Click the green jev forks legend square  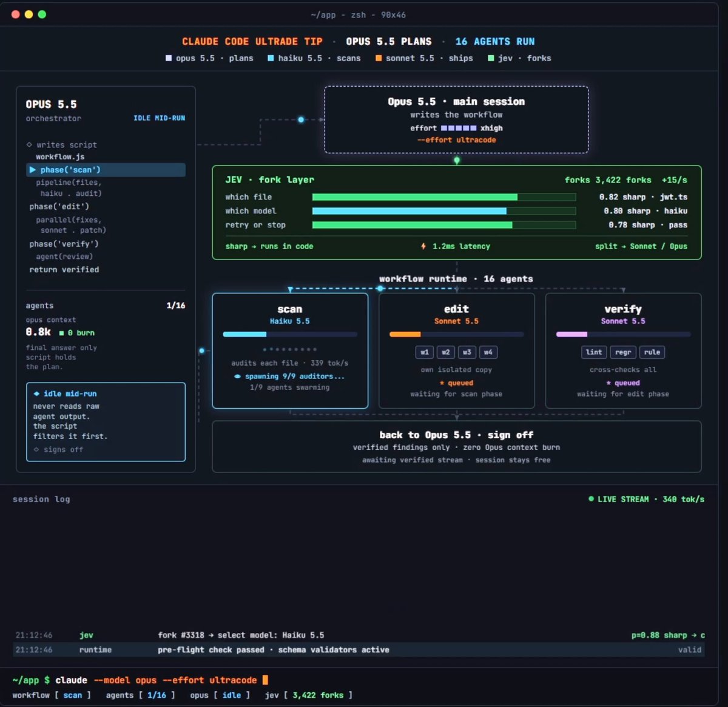[491, 58]
